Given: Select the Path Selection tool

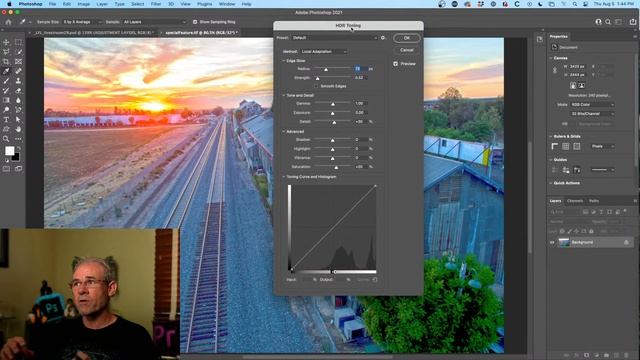Looking at the screenshot, I should [18, 120].
